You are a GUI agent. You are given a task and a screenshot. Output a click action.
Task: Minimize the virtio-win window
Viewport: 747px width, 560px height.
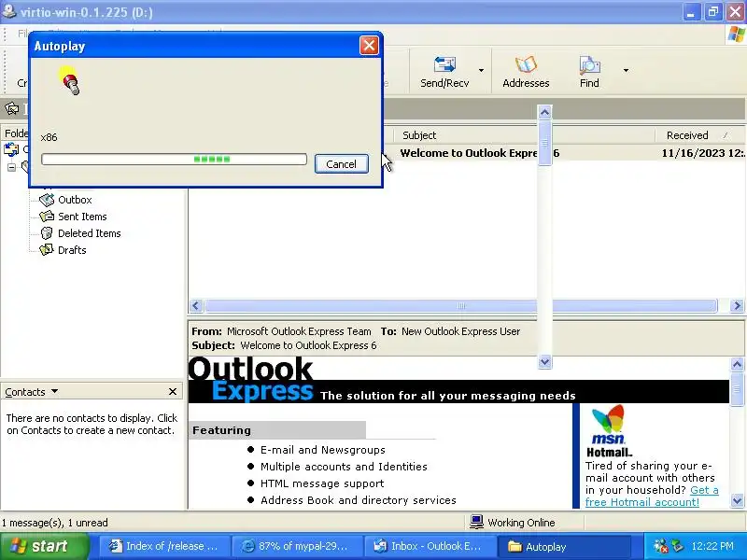[691, 12]
